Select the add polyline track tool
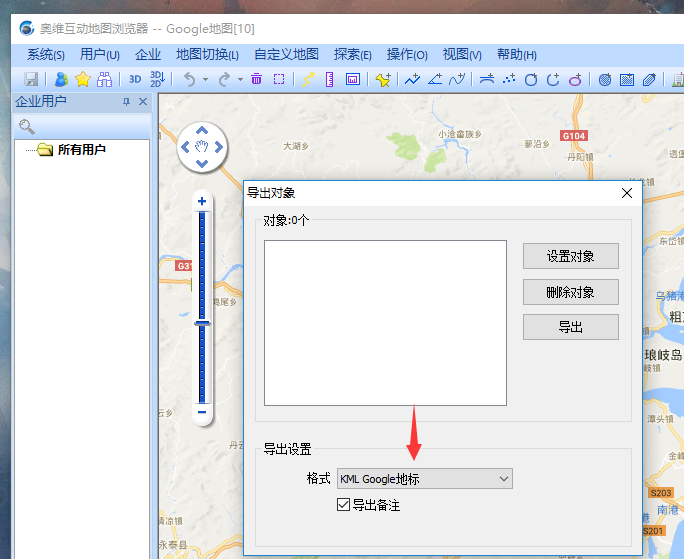The image size is (684, 559). pyautogui.click(x=412, y=79)
